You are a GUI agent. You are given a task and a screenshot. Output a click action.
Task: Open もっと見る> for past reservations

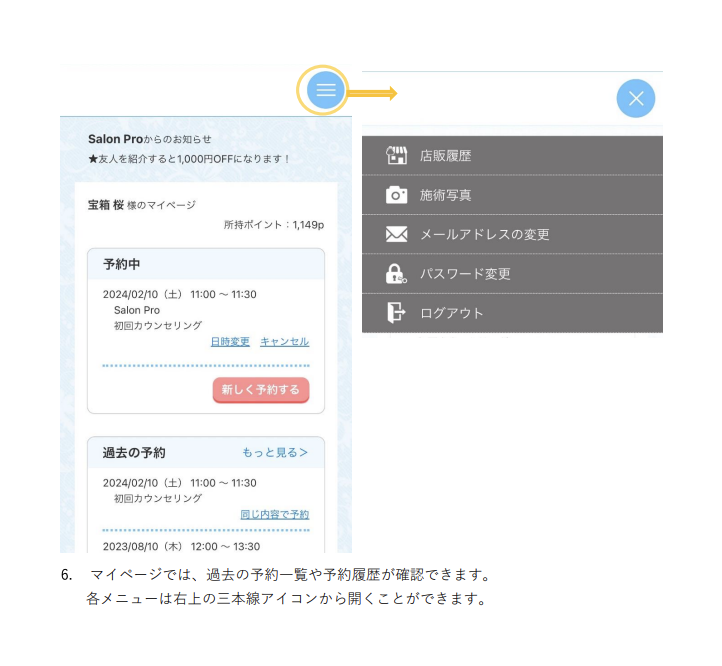[275, 452]
